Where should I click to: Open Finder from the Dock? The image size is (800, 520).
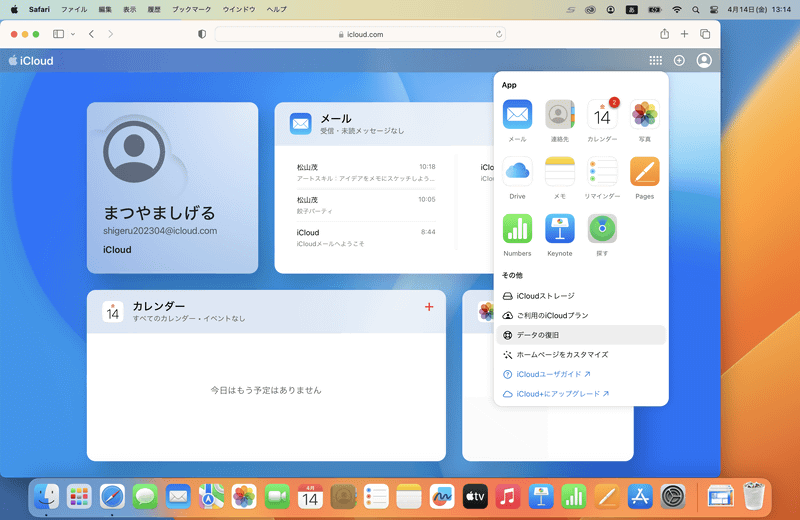pos(46,497)
